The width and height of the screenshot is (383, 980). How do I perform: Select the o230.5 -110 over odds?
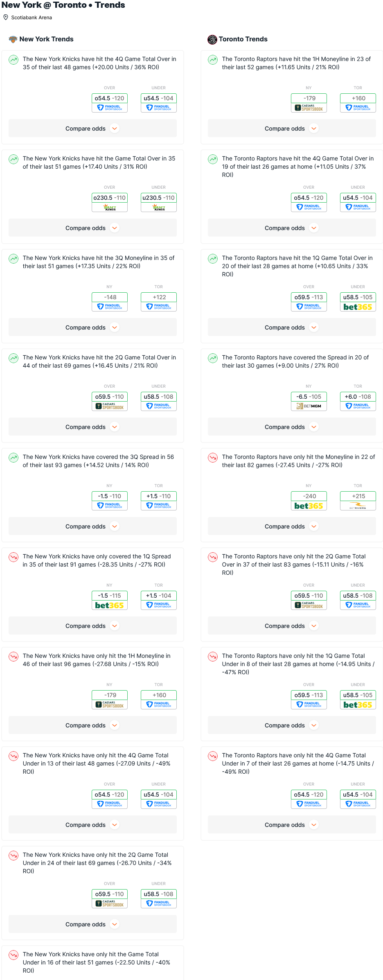(x=110, y=198)
